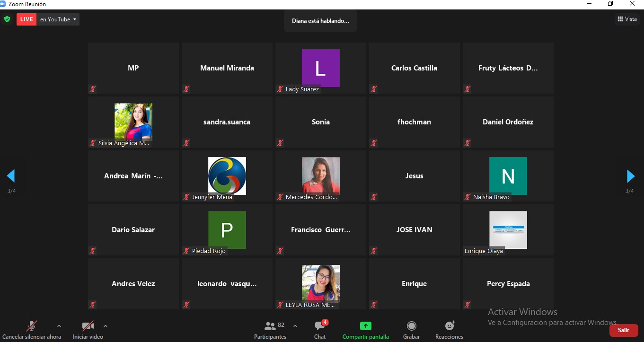The height and width of the screenshot is (342, 644).
Task: Click muted mic icon beside Lady Suárez
Action: tap(281, 89)
